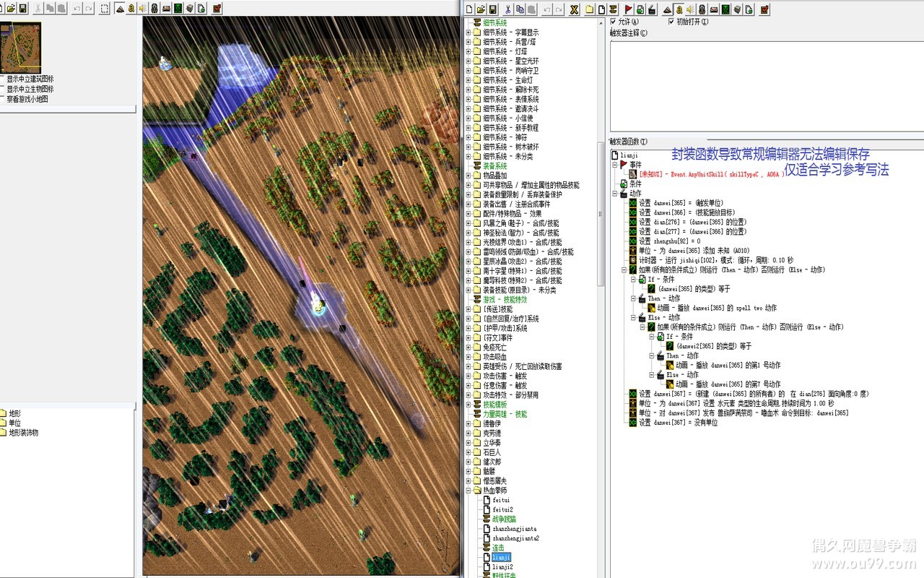Save the map from trigger editor toolbar
The image size is (924, 578).
point(493,9)
